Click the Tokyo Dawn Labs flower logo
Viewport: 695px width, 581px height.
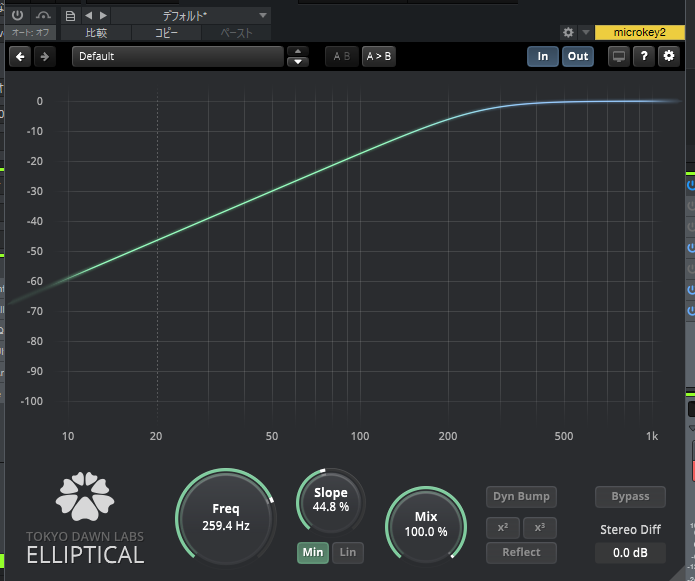84,497
